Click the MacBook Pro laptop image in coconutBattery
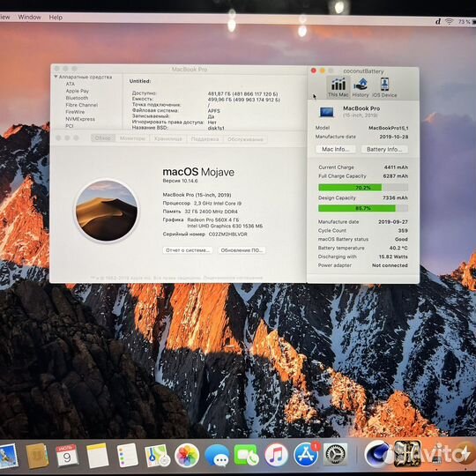Image resolution: width=476 pixels, height=476 pixels. (327, 112)
